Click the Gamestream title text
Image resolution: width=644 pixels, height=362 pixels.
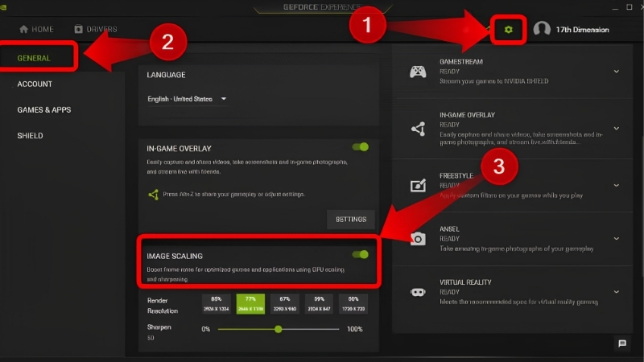pos(460,62)
